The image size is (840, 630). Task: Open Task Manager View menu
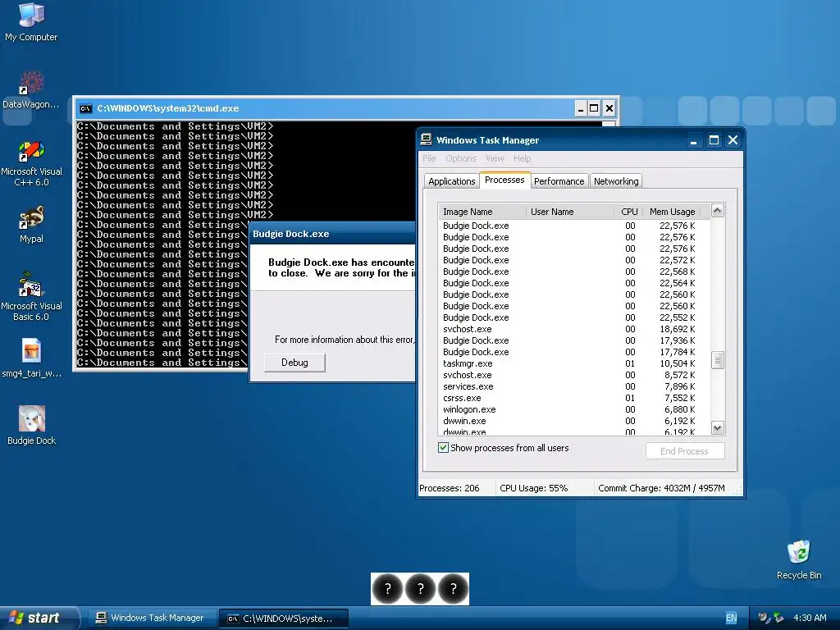[x=495, y=158]
